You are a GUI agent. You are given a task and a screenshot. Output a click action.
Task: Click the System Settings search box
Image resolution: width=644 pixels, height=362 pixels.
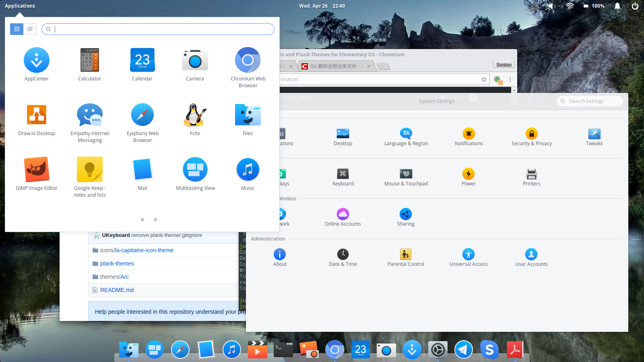[x=590, y=101]
